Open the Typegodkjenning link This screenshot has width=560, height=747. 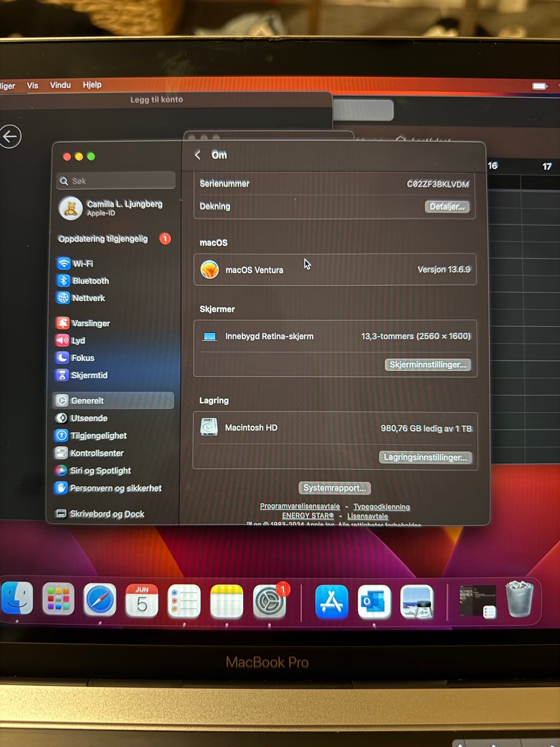coord(381,507)
